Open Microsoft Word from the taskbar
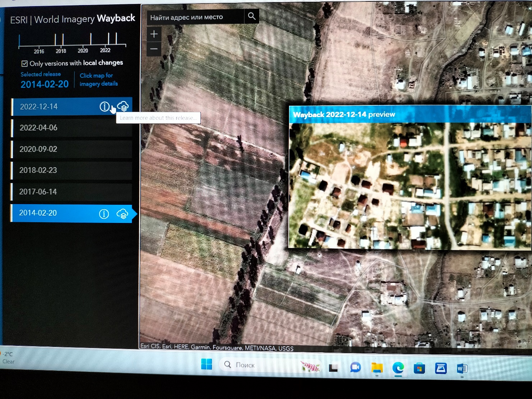Viewport: 532px width, 399px height. [462, 369]
